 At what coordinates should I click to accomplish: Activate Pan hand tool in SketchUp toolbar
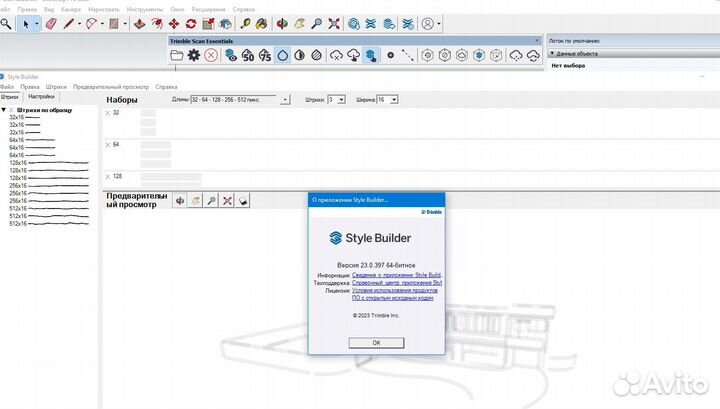pyautogui.click(x=299, y=24)
